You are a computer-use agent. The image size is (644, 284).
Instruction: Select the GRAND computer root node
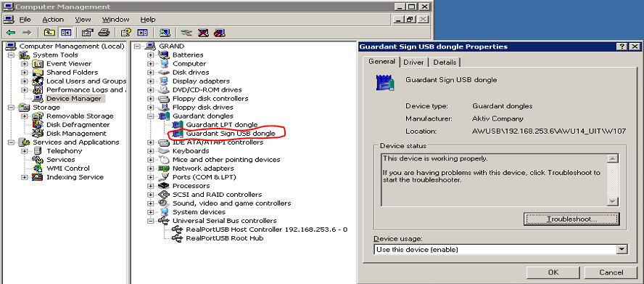pos(171,46)
